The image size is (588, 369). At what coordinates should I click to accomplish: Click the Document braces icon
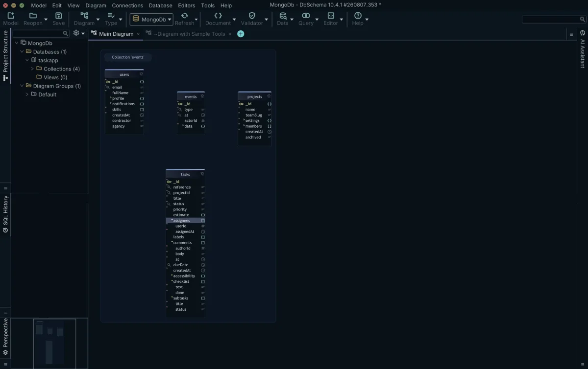[x=218, y=16]
